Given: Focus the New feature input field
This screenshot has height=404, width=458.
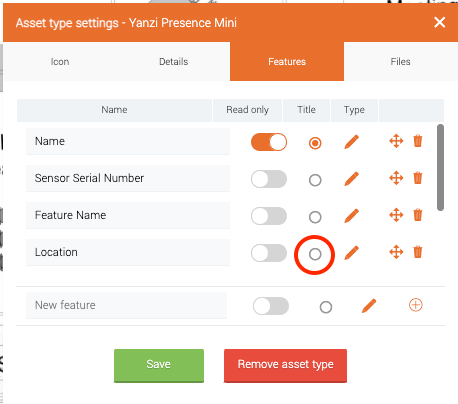Looking at the screenshot, I should click(126, 305).
